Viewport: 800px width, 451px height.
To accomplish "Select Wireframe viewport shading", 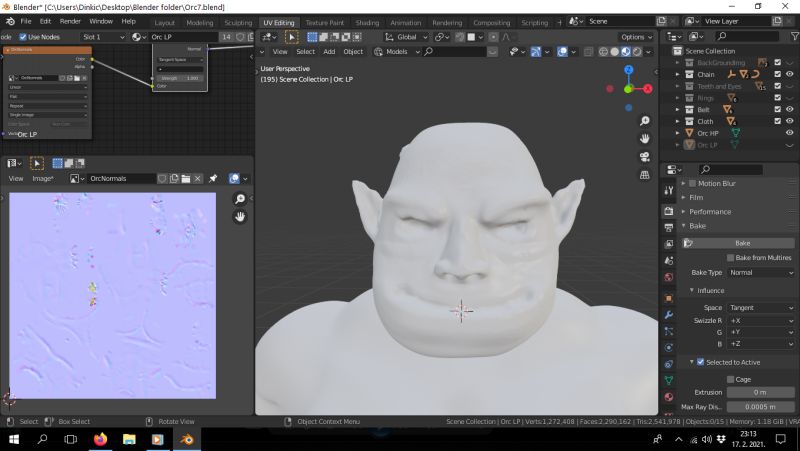I will pyautogui.click(x=604, y=52).
